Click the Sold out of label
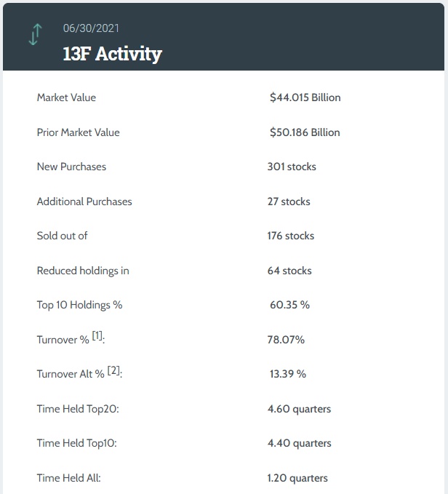 (62, 236)
